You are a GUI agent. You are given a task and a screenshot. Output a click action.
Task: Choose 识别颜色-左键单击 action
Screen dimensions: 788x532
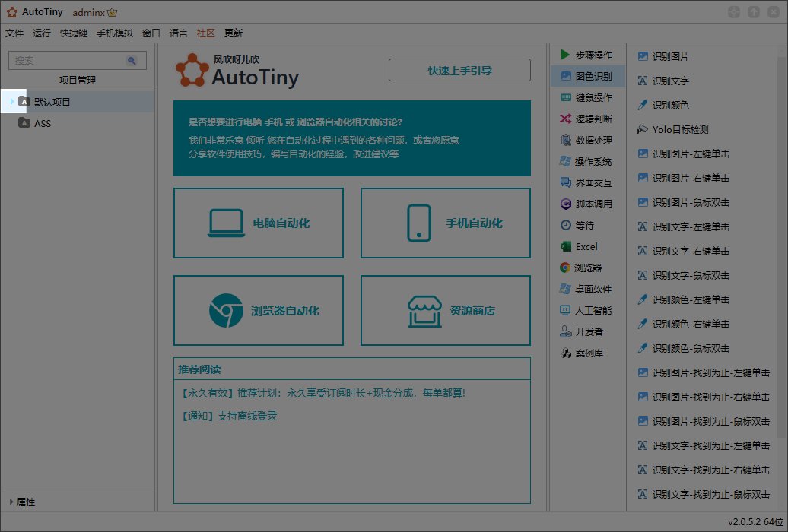pos(684,300)
